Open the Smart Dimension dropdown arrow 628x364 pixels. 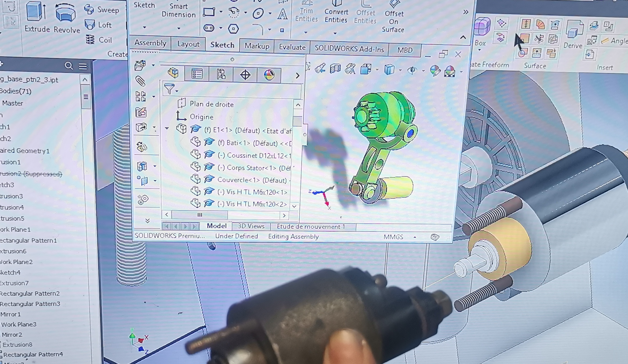point(179,28)
